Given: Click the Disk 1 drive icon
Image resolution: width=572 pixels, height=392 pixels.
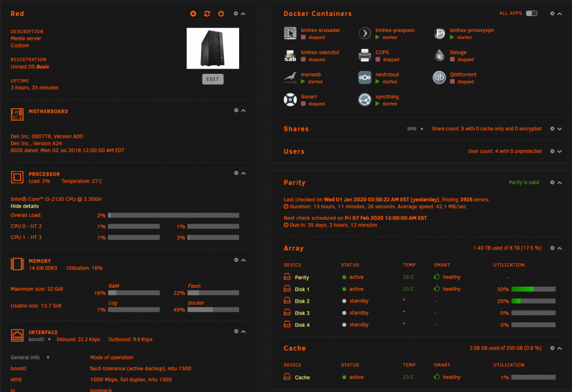Looking at the screenshot, I should (287, 289).
